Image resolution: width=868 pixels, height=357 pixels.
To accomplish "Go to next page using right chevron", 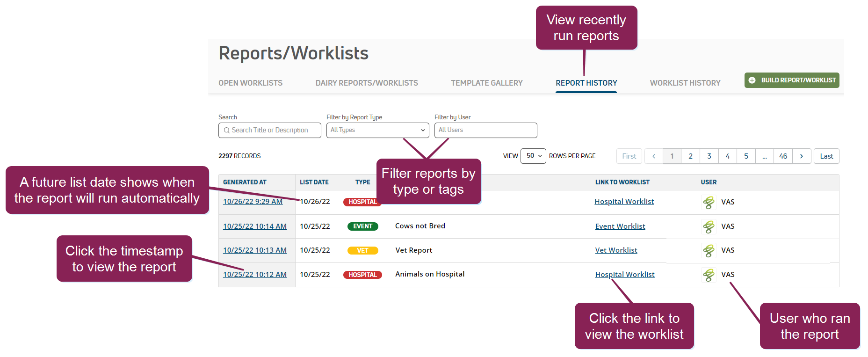I will pyautogui.click(x=802, y=156).
